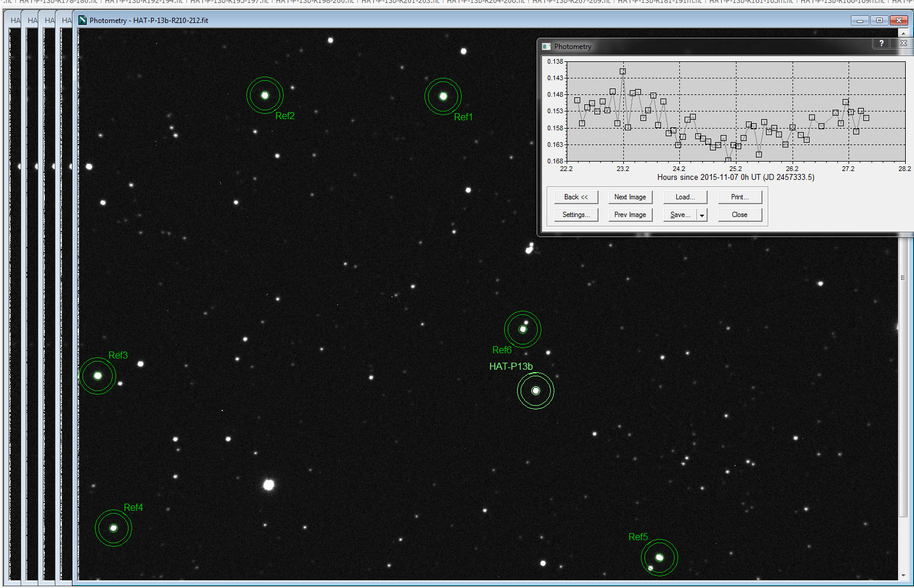Screen dimensions: 914x588
Task: Click the Photometry dialog help question mark
Action: coord(881,44)
